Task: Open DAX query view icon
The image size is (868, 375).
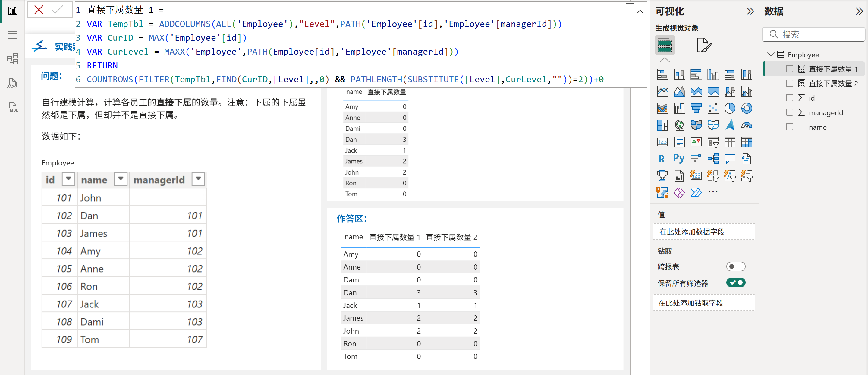Action: click(x=12, y=83)
